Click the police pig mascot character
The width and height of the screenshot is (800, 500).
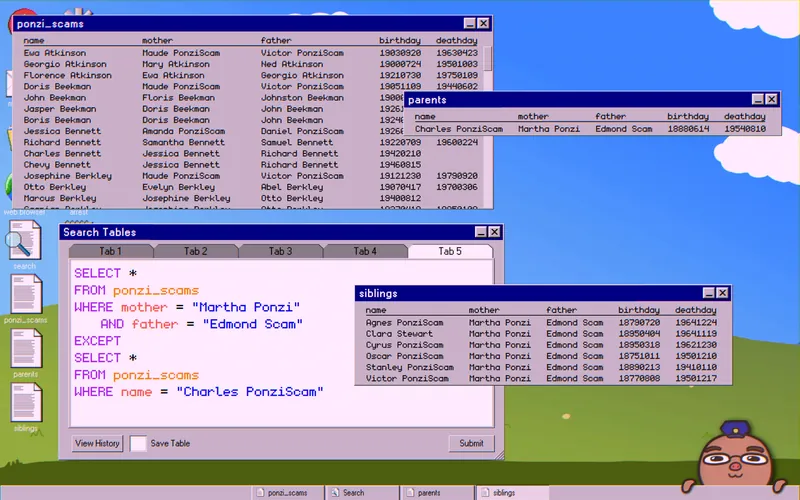pyautogui.click(x=734, y=457)
